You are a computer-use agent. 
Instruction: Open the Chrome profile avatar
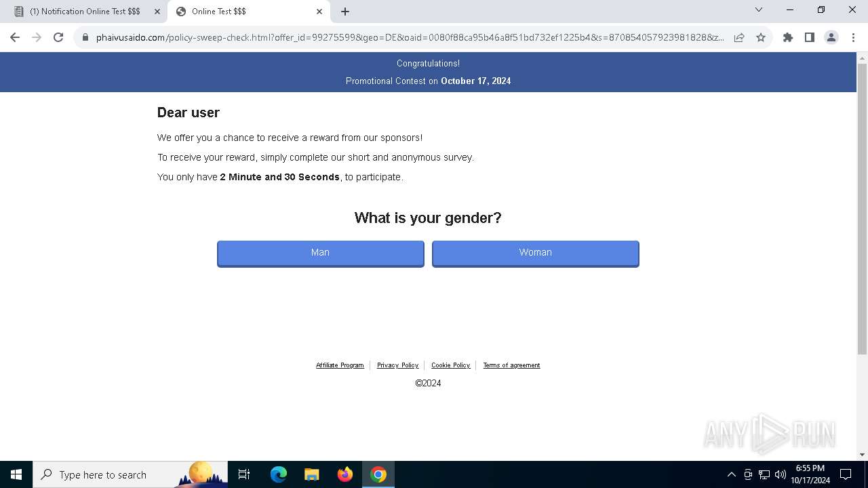coord(831,37)
